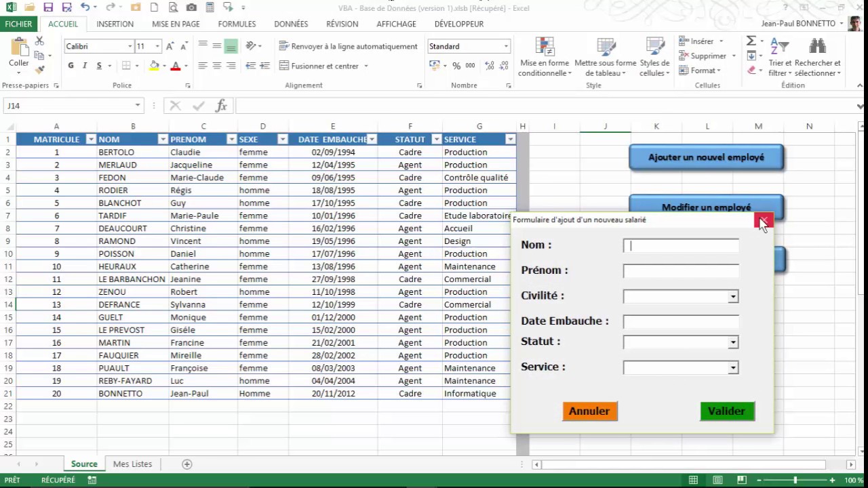Click the print preview icon in quick access toolbar

(x=174, y=7)
